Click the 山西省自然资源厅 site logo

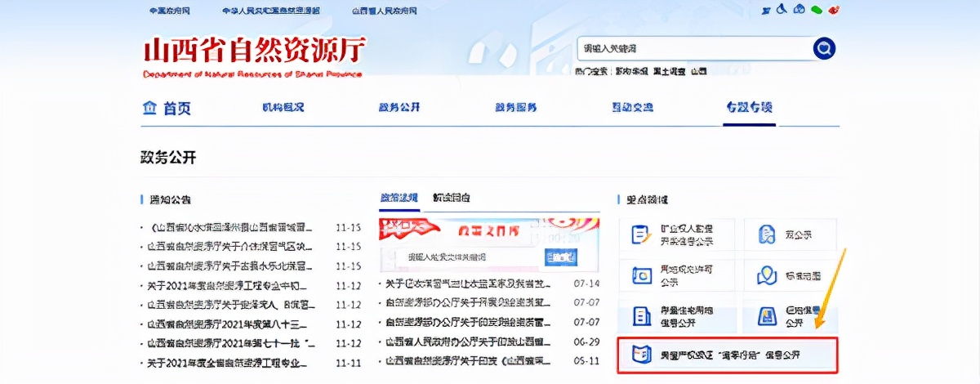coord(254,56)
